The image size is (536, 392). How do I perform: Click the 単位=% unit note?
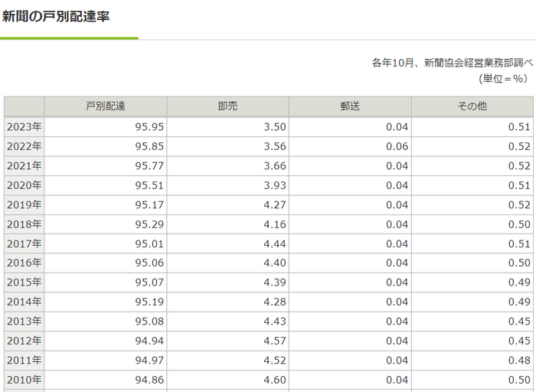click(505, 78)
